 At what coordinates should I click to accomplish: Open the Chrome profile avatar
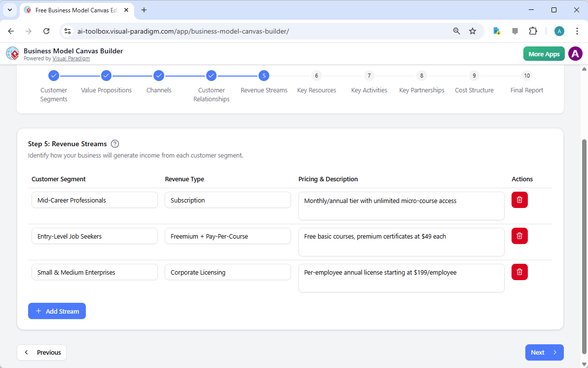pyautogui.click(x=559, y=31)
